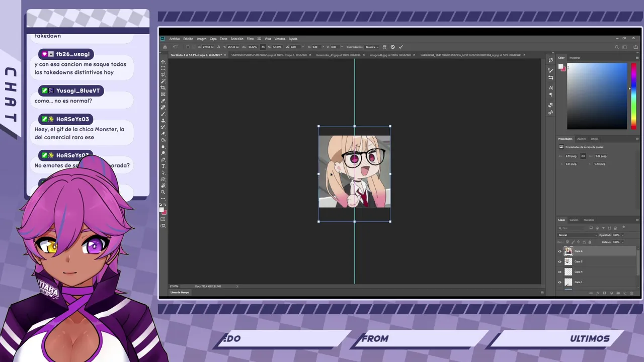Click the X position field in options bar
Screen dimensions: 644x362
209,47
